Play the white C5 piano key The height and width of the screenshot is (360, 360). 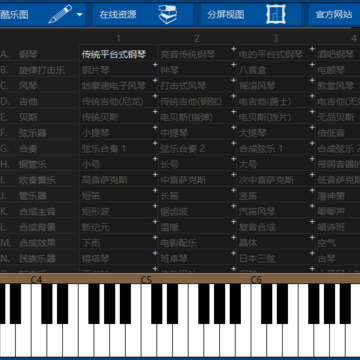click(x=149, y=340)
